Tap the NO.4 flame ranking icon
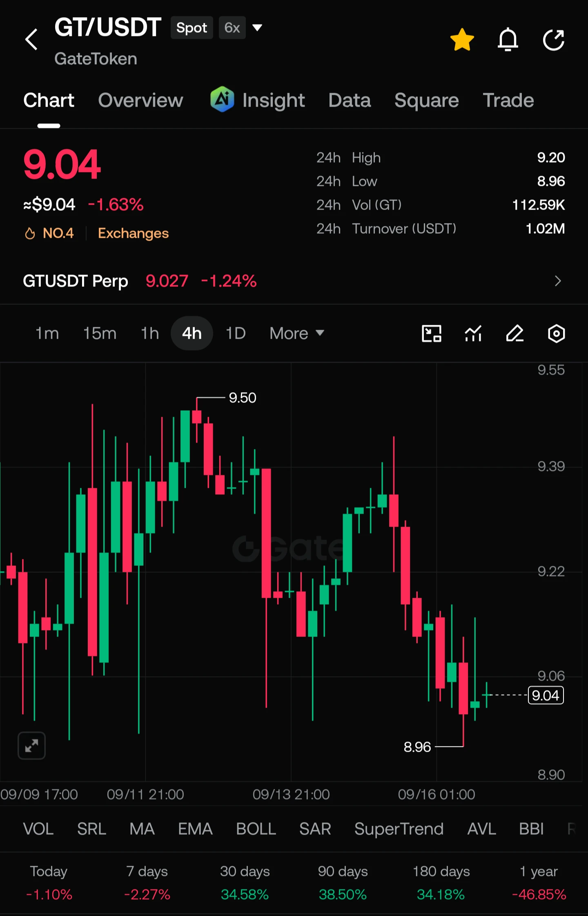 [30, 233]
